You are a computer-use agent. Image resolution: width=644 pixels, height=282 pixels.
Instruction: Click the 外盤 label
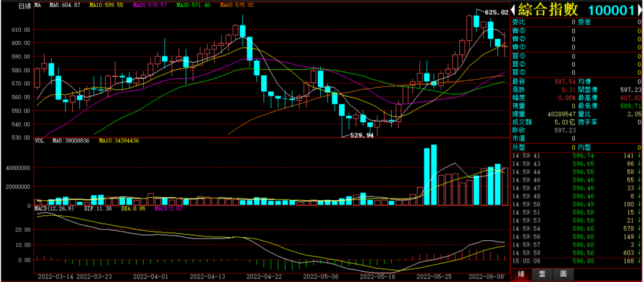[518, 147]
